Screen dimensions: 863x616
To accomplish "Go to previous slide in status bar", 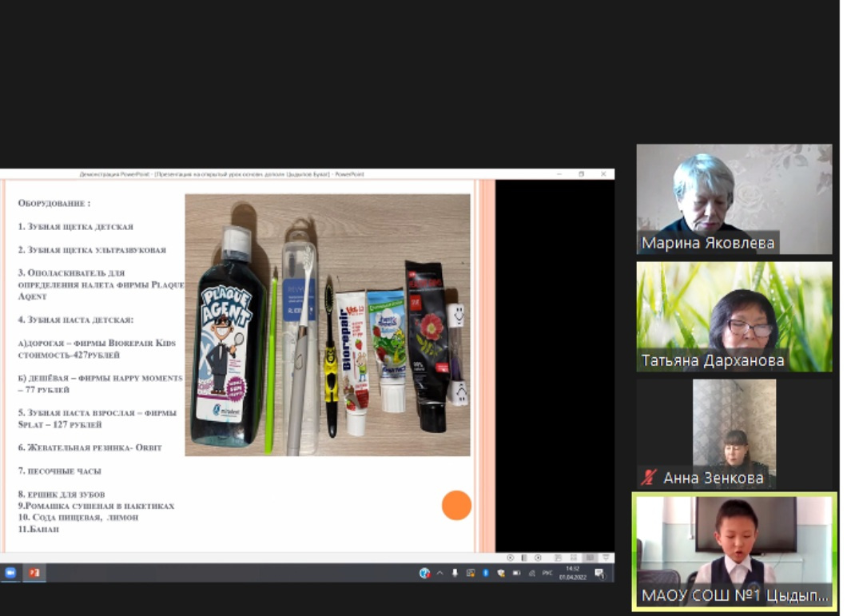I will pos(511,558).
